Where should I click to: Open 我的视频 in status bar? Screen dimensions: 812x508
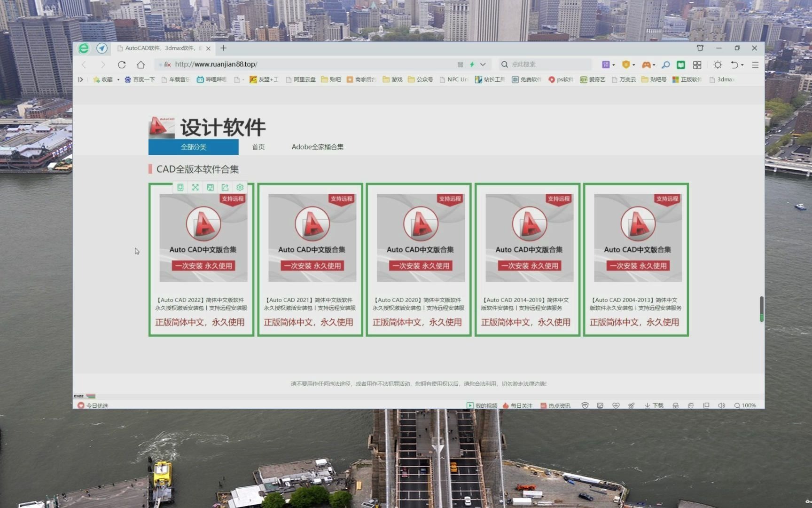482,405
